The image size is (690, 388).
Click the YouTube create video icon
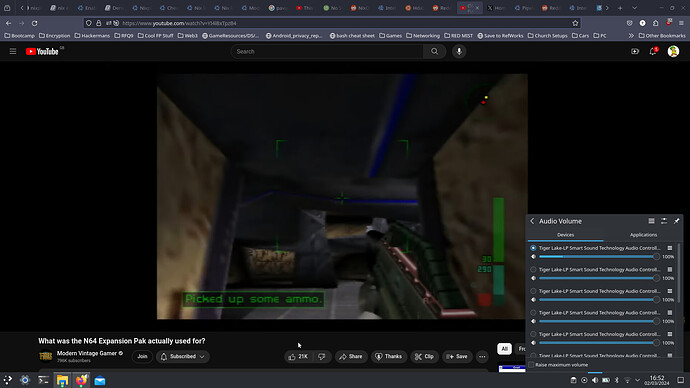[x=635, y=51]
